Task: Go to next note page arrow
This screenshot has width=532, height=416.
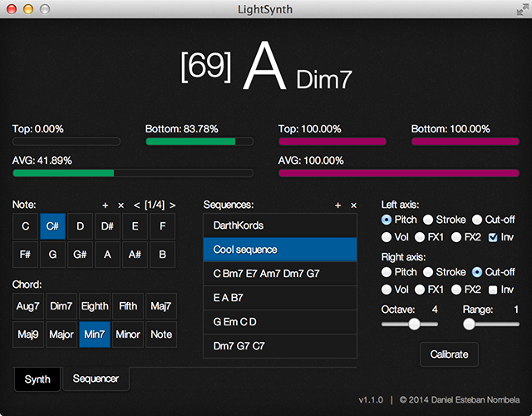Action: coord(172,206)
